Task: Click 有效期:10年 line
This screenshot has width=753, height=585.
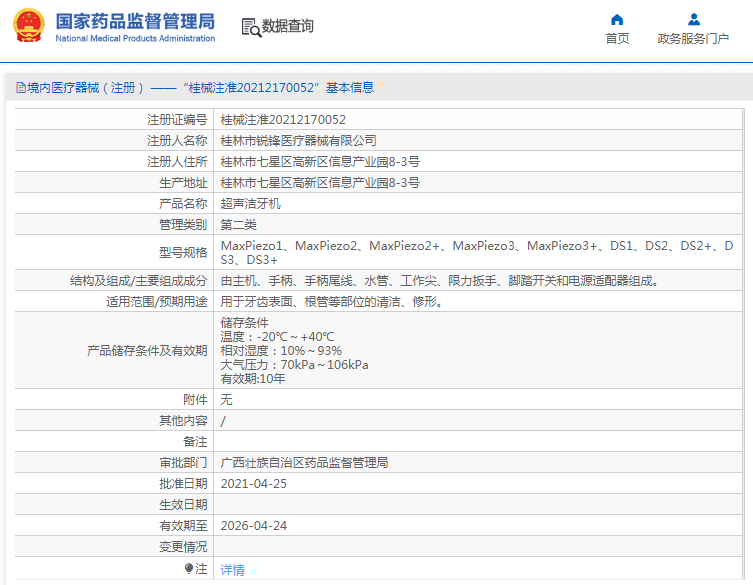Action: click(x=253, y=378)
